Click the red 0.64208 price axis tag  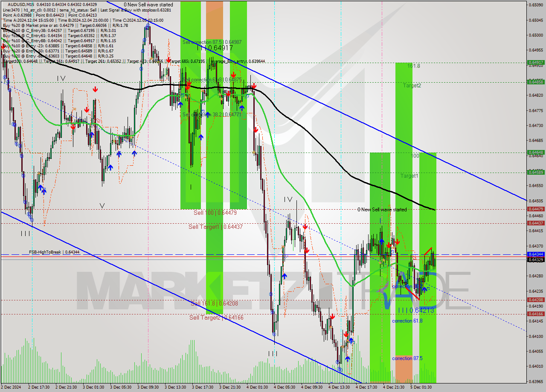[x=536, y=300]
